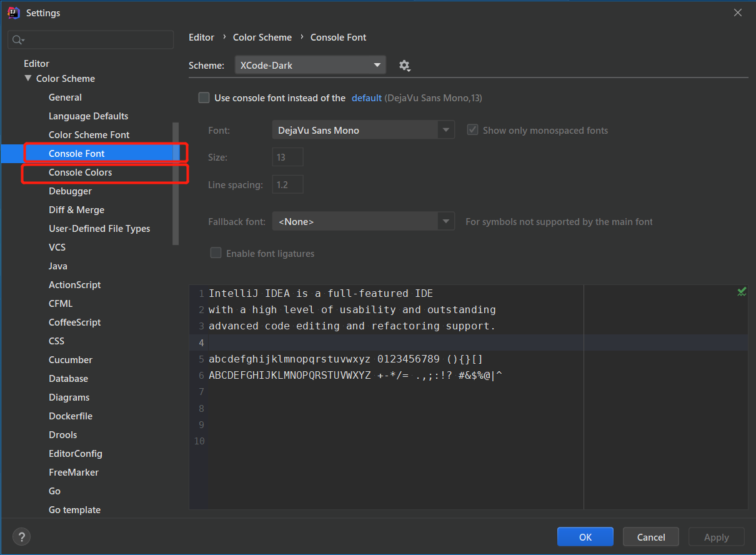The image size is (756, 555).
Task: Select CSS in the settings tree
Action: tap(57, 341)
